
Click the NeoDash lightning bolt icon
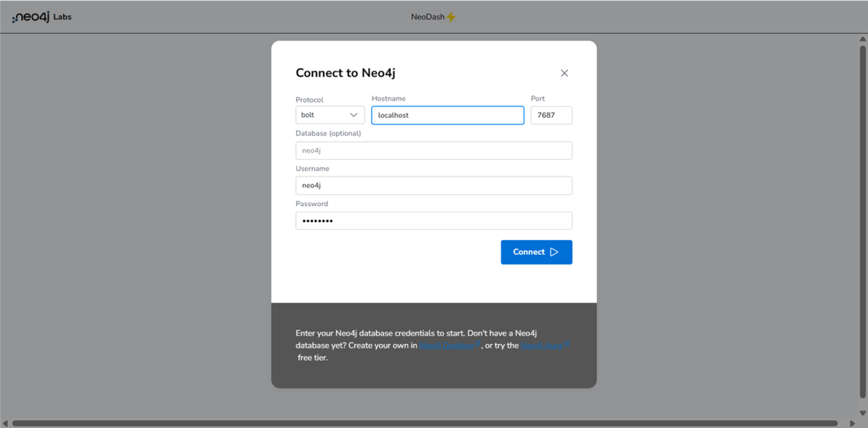pos(451,17)
